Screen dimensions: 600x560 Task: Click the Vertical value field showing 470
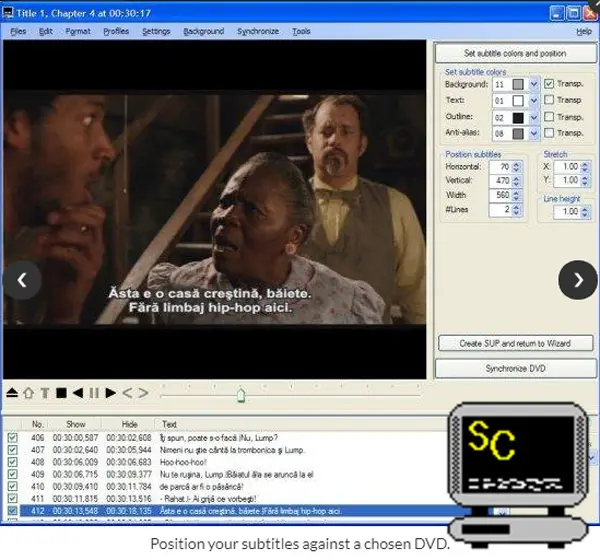click(500, 181)
